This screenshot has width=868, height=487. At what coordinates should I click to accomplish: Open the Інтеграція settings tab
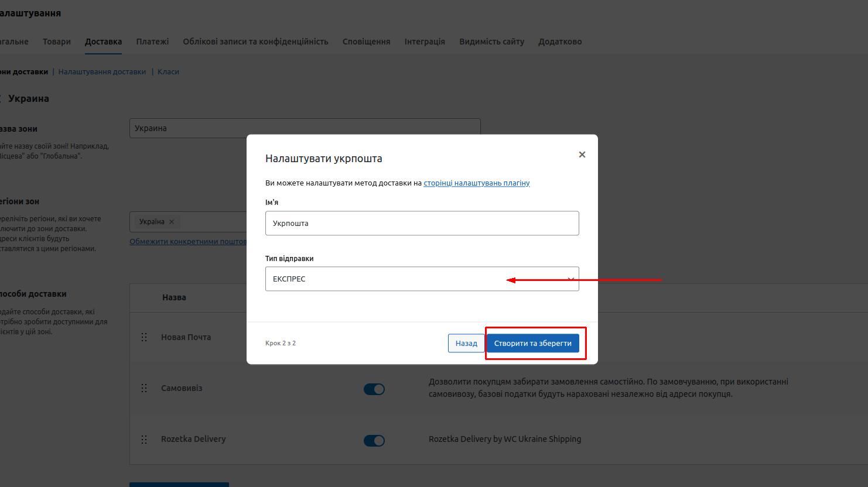click(x=425, y=42)
